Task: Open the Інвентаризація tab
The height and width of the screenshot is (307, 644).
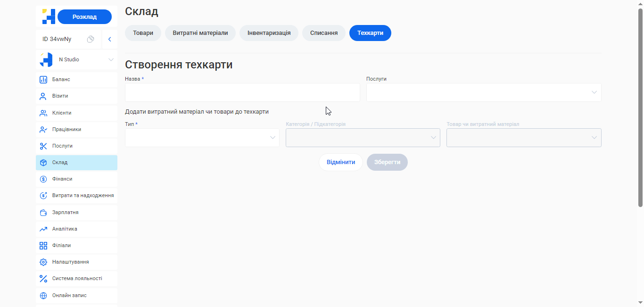Action: (x=269, y=33)
